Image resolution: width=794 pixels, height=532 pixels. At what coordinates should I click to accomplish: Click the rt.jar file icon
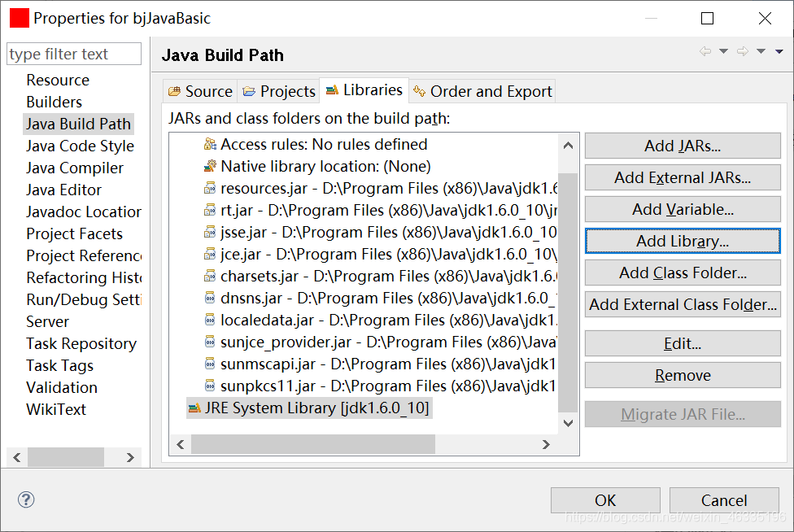[210, 210]
